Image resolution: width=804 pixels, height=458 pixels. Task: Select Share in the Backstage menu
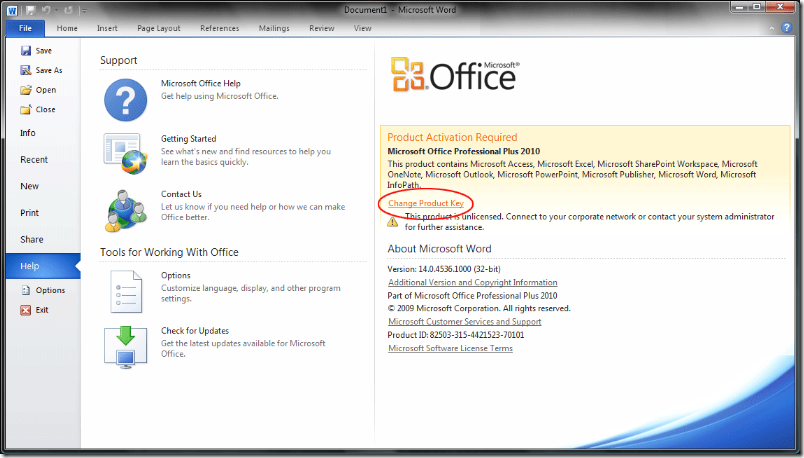point(44,240)
